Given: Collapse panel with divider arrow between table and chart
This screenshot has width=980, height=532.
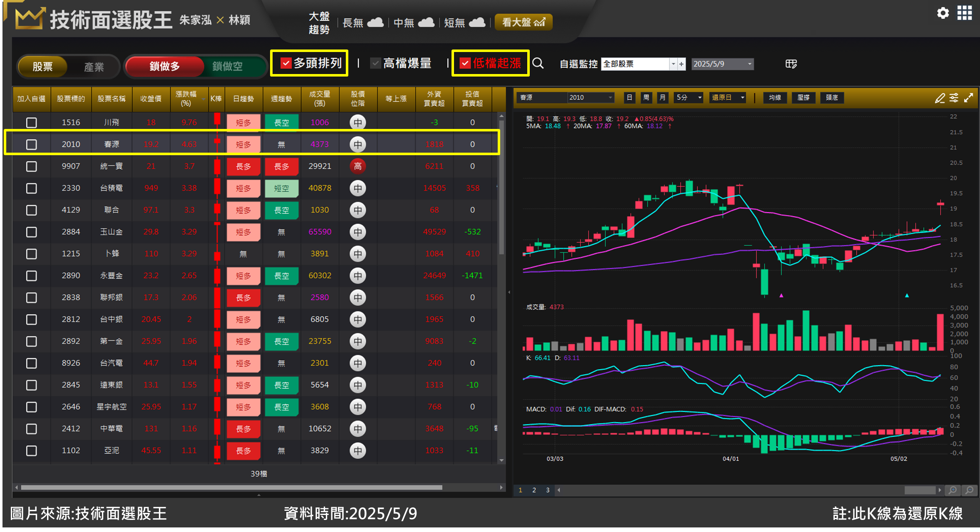Looking at the screenshot, I should (509, 292).
